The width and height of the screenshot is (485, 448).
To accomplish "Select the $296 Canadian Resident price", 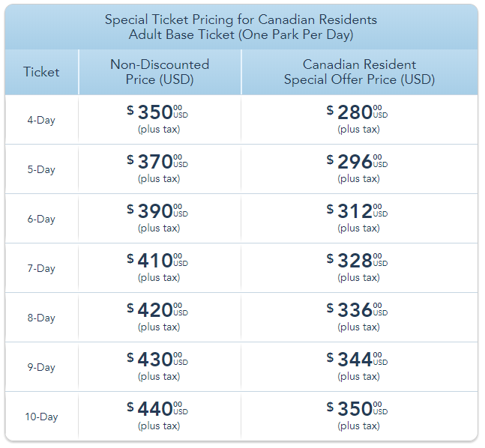I will 357,163.
